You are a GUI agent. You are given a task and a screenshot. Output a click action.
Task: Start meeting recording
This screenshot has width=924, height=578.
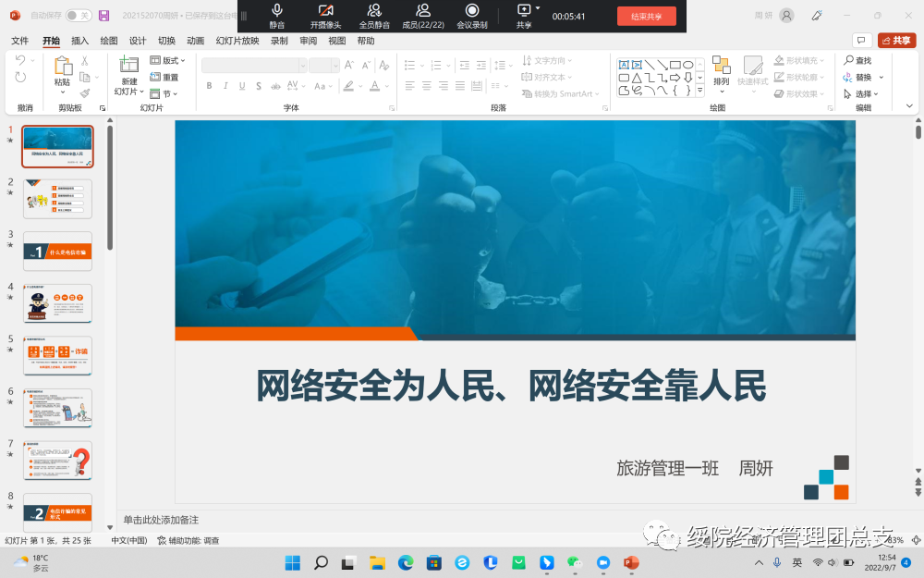coord(471,14)
